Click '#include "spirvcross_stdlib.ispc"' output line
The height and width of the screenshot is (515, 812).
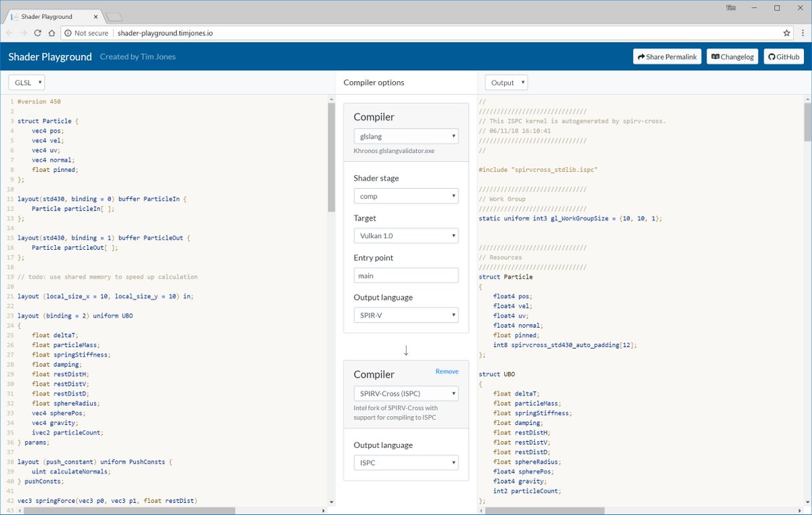(539, 170)
